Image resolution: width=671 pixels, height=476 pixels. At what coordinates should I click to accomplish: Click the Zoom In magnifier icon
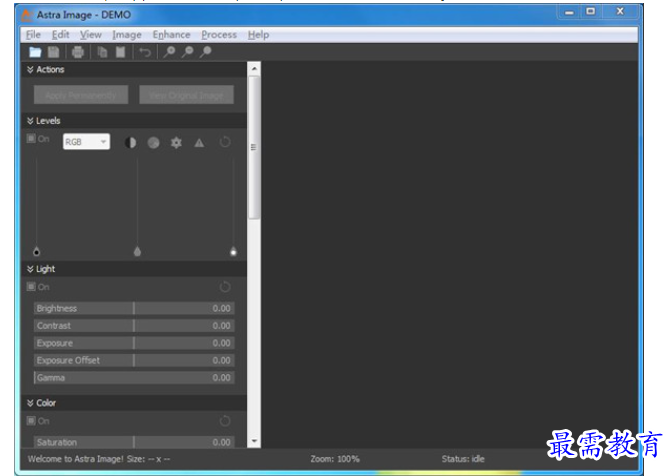(x=169, y=52)
